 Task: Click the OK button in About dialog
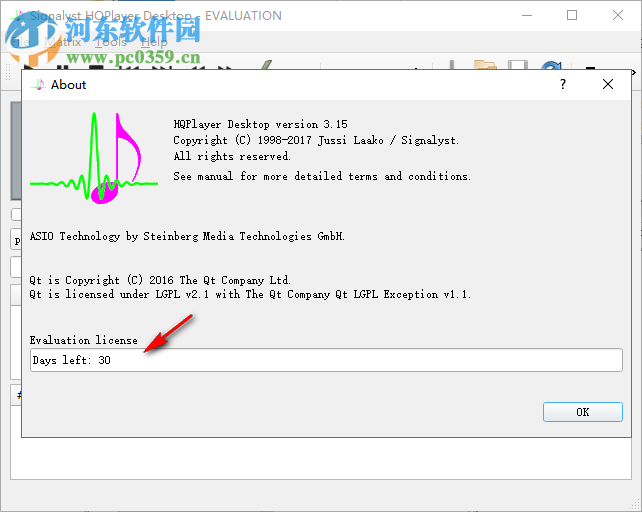(582, 412)
